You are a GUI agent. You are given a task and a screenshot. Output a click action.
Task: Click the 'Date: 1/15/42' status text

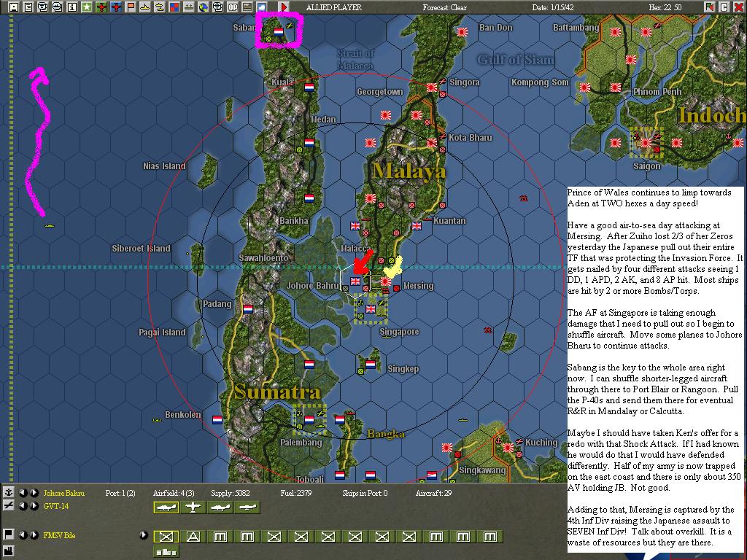click(554, 7)
